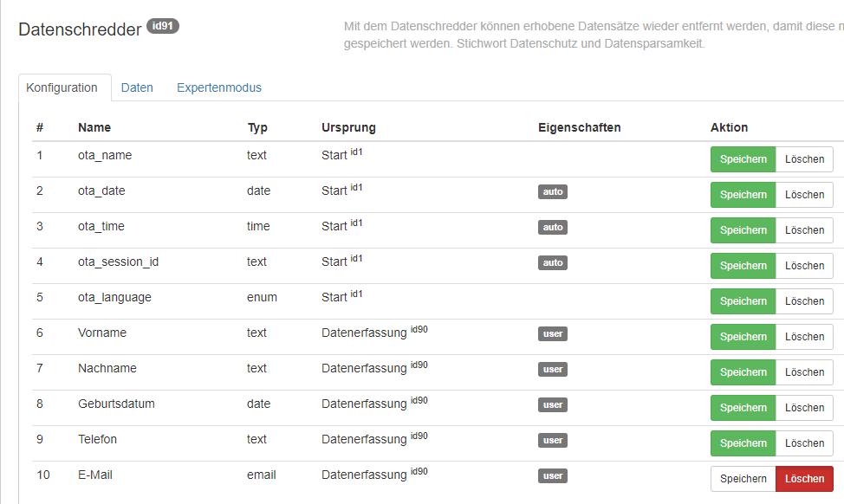This screenshot has height=504, width=844.
Task: Click Löschen for Nachname row
Action: point(804,372)
